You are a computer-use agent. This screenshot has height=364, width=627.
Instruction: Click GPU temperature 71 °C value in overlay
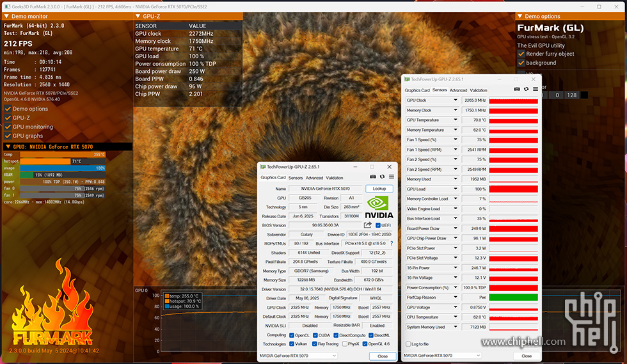coord(196,49)
